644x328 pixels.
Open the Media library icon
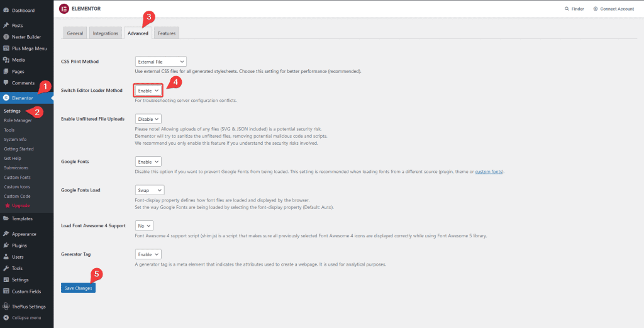6,60
